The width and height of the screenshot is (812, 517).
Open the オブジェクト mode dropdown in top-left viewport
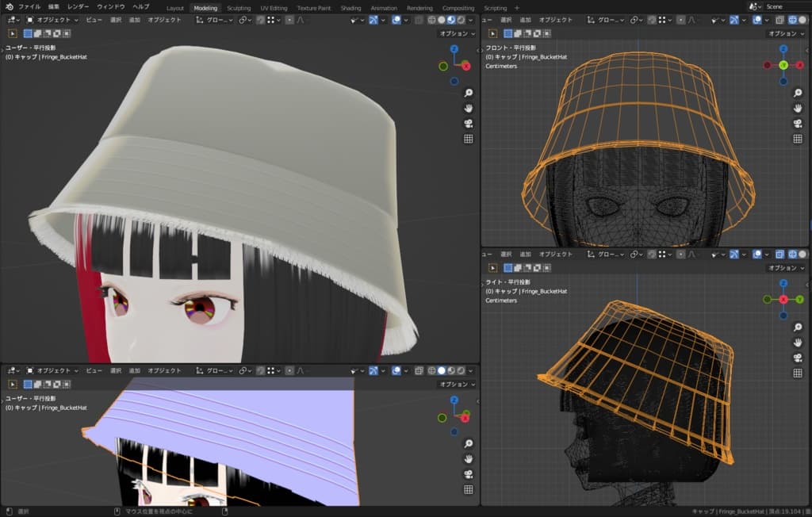54,20
